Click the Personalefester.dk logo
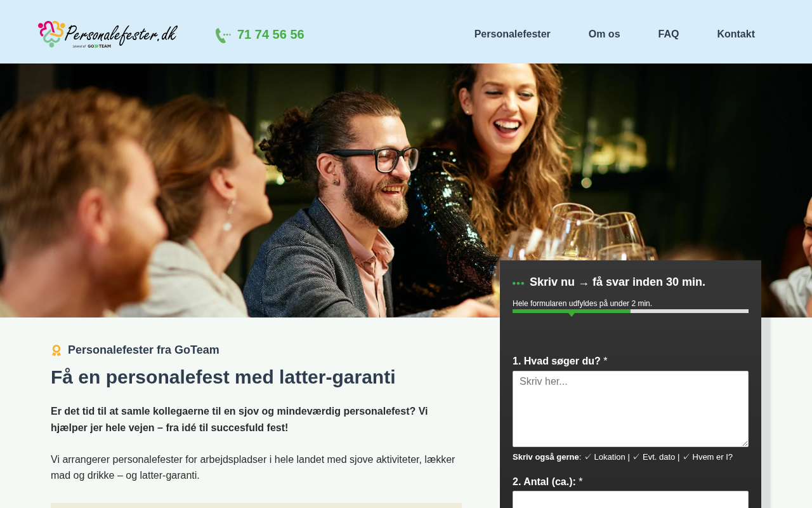The image size is (812, 508). (108, 34)
